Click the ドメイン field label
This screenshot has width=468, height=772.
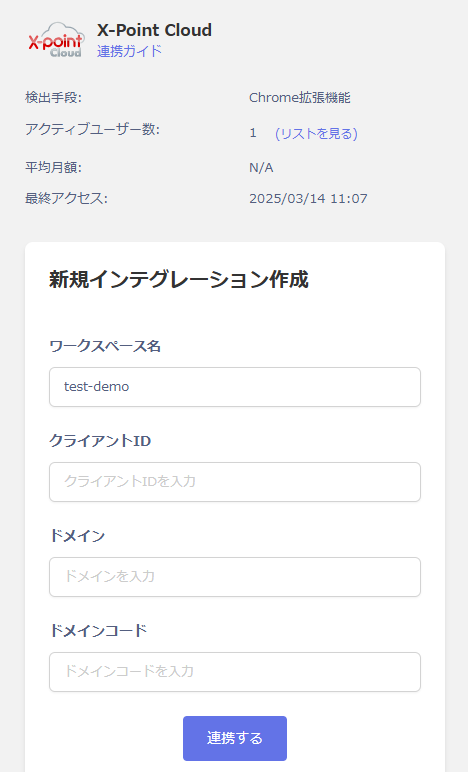coord(77,536)
